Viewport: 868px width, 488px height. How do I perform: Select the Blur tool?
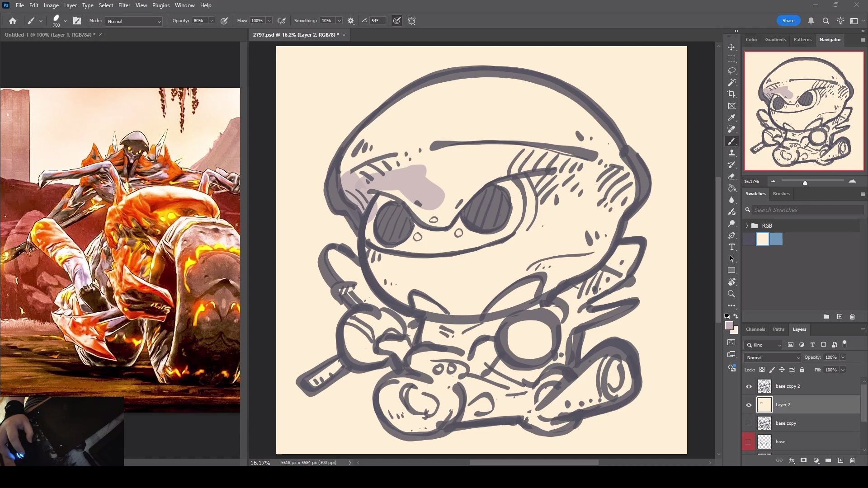tap(731, 200)
